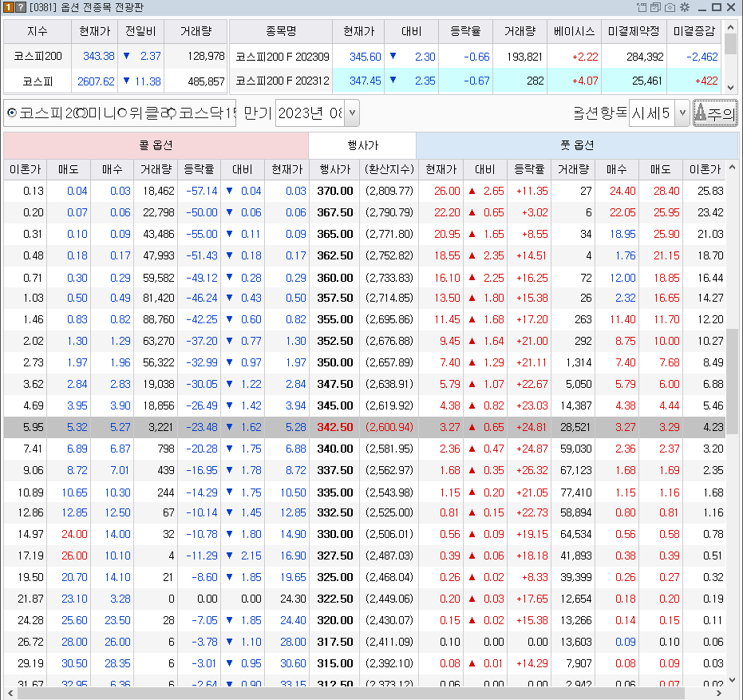
Task: Click put volume 77,410 cell
Action: pos(575,492)
